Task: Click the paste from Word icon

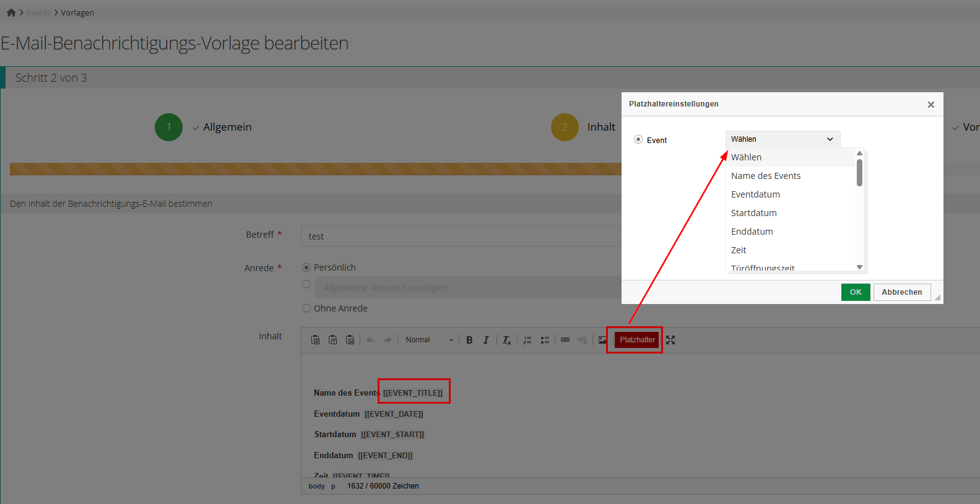Action: [350, 340]
